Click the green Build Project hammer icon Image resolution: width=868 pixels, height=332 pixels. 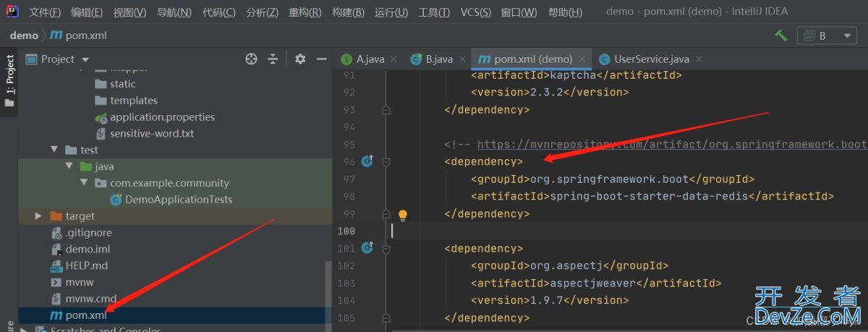pyautogui.click(x=780, y=35)
